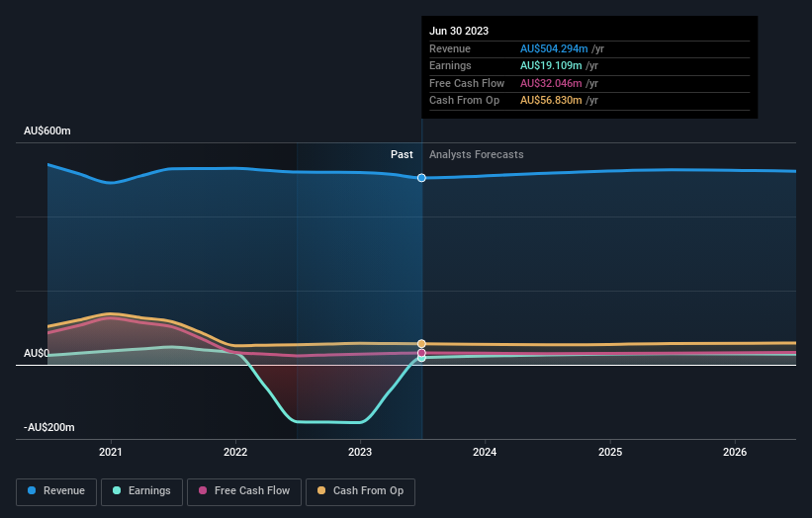812x518 pixels.
Task: Toggle the Free Cash Flow legend button
Action: coord(244,491)
